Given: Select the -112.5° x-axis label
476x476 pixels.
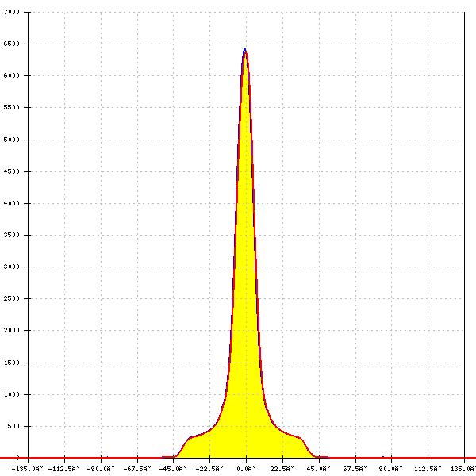Looking at the screenshot, I should click(x=63, y=469).
